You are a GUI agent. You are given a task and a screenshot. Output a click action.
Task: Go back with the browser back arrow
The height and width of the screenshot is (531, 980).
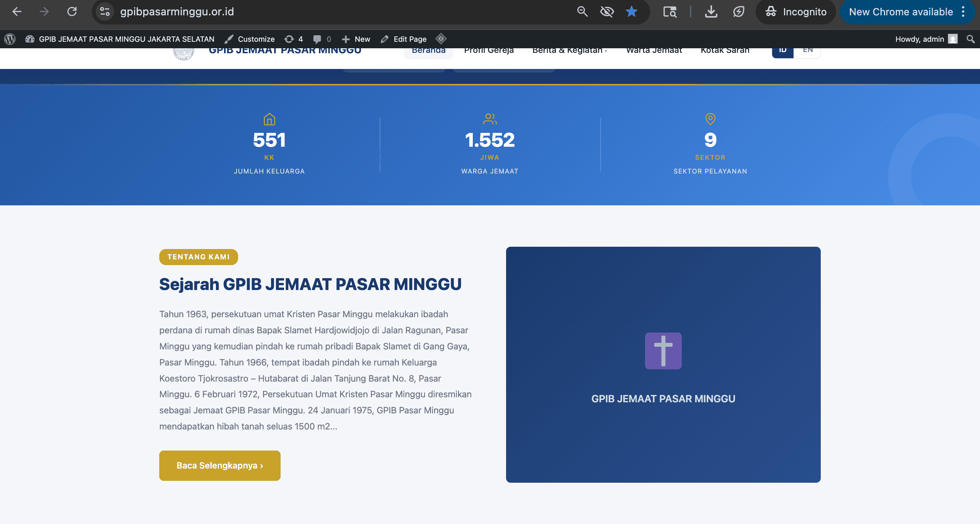coord(17,12)
